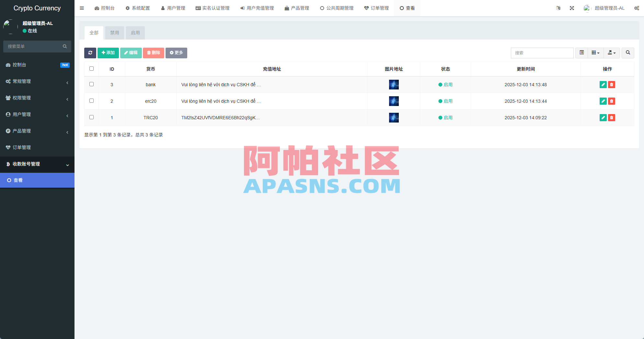Switch to the 禁用 filter tab
Viewport: 644px width, 339px height.
coord(114,33)
